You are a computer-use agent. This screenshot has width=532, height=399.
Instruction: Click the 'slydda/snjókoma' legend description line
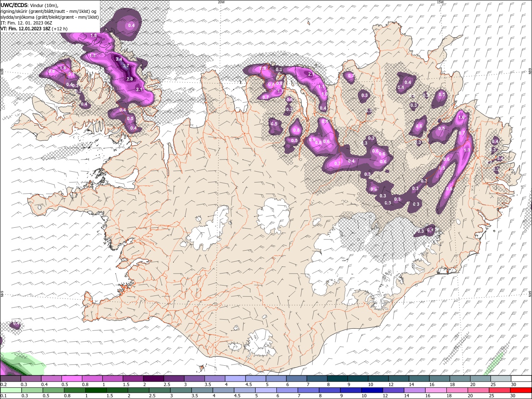point(49,17)
